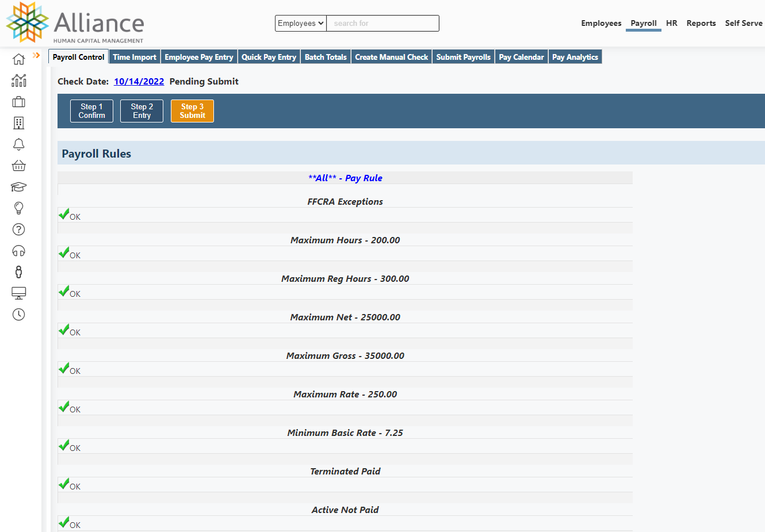This screenshot has height=532, width=765.
Task: Switch to the Time Import tab
Action: [135, 57]
